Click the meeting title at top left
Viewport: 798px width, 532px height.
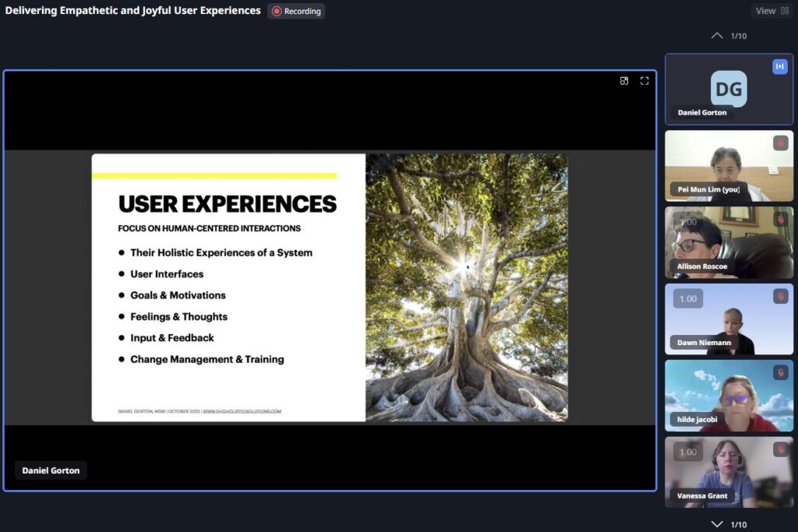coord(133,11)
